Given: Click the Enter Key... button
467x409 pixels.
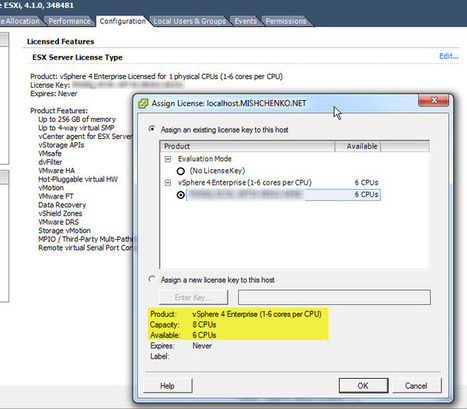Looking at the screenshot, I should [x=193, y=297].
